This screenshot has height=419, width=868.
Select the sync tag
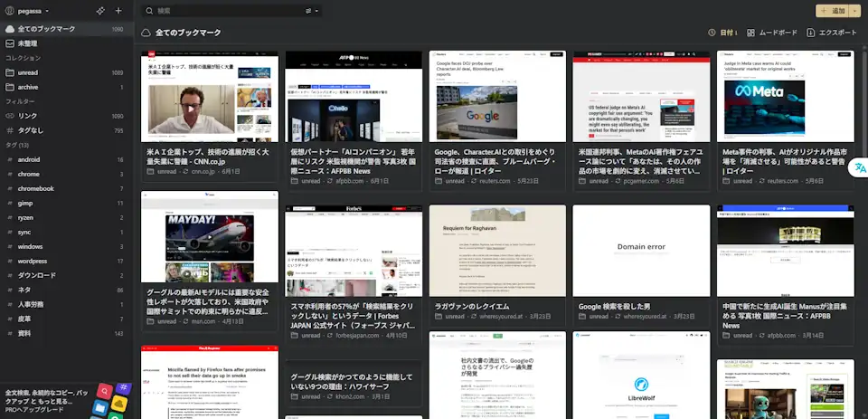tap(66, 233)
